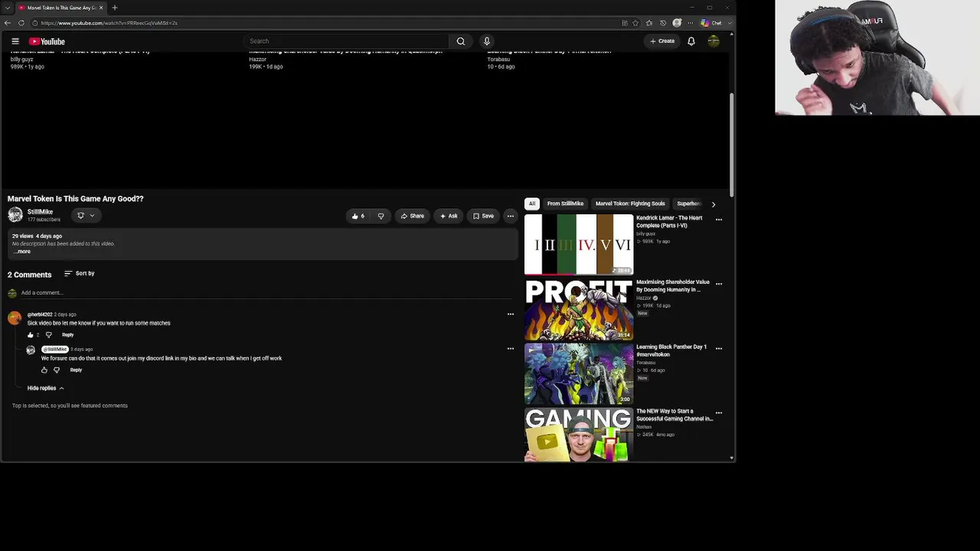
Task: Click the Share button
Action: point(412,216)
